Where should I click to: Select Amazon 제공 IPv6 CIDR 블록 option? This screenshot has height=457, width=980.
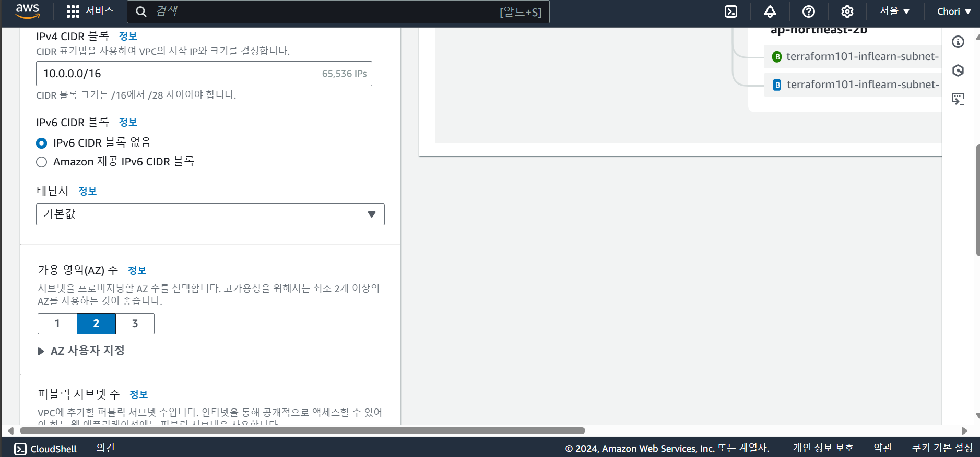42,162
